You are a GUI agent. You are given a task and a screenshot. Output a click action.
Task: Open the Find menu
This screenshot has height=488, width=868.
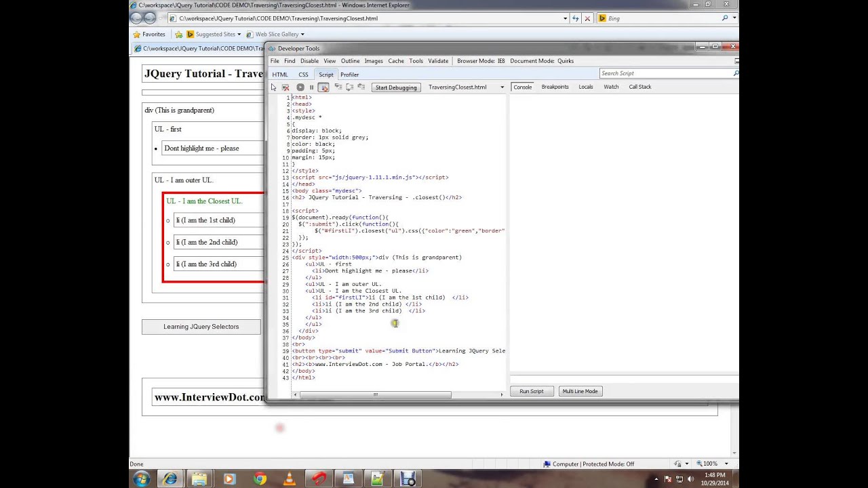[x=290, y=61]
